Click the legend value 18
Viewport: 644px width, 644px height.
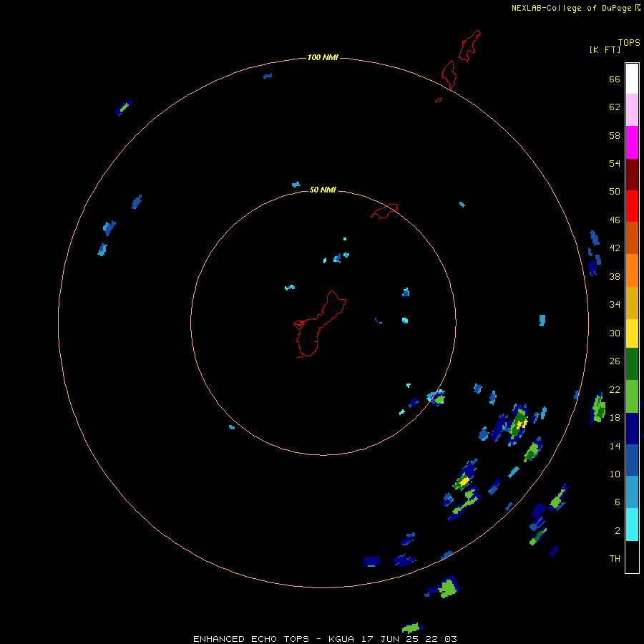[x=615, y=418]
